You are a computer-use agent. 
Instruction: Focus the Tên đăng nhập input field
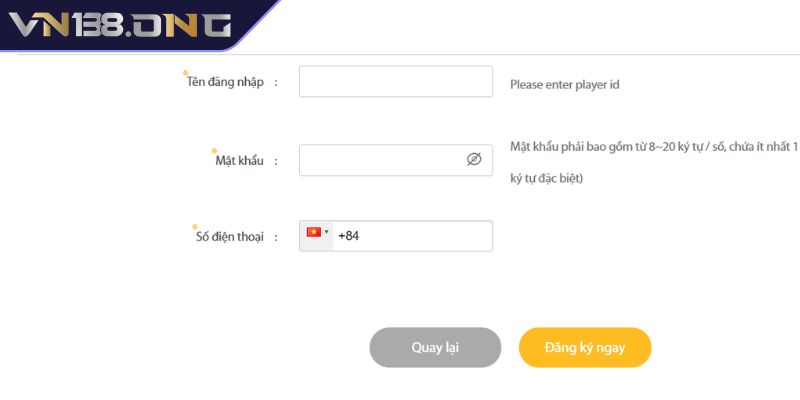(x=395, y=82)
